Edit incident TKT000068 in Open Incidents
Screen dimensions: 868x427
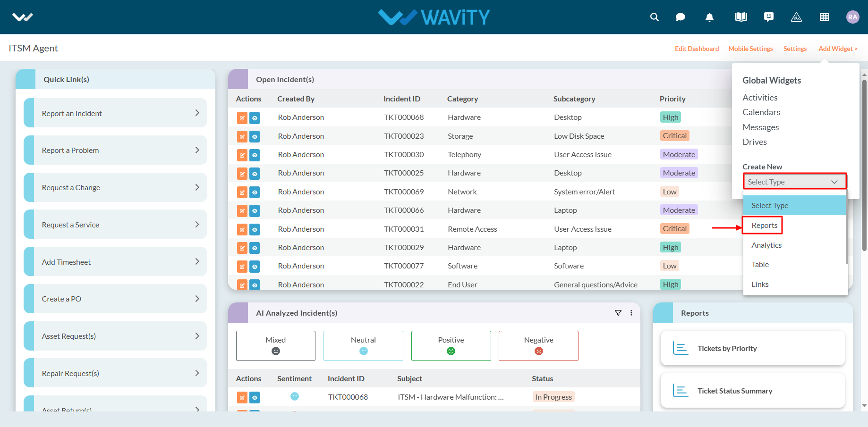pyautogui.click(x=242, y=117)
